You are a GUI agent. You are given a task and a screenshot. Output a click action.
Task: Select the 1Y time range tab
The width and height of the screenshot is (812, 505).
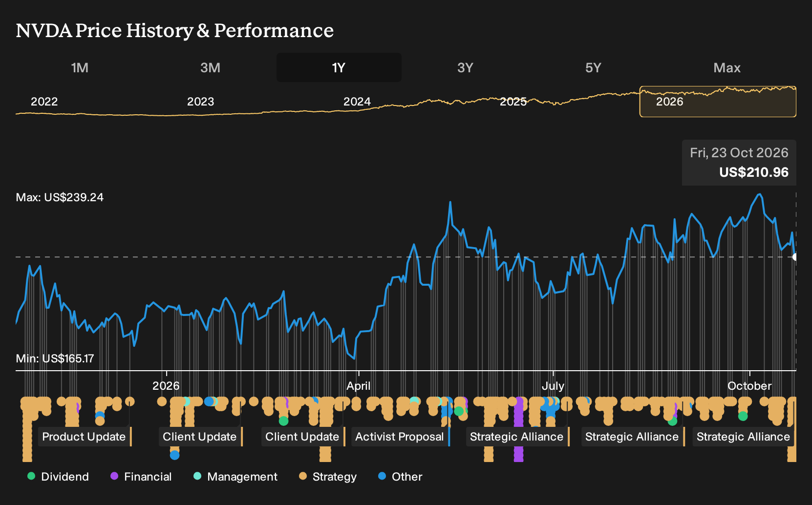pos(339,67)
